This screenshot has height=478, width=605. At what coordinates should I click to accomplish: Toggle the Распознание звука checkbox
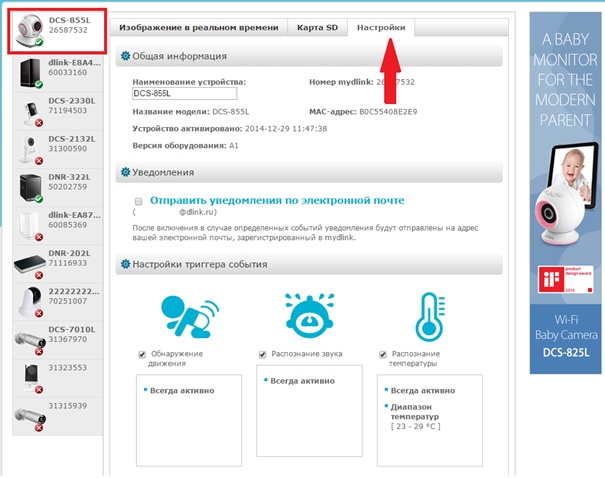click(x=262, y=355)
